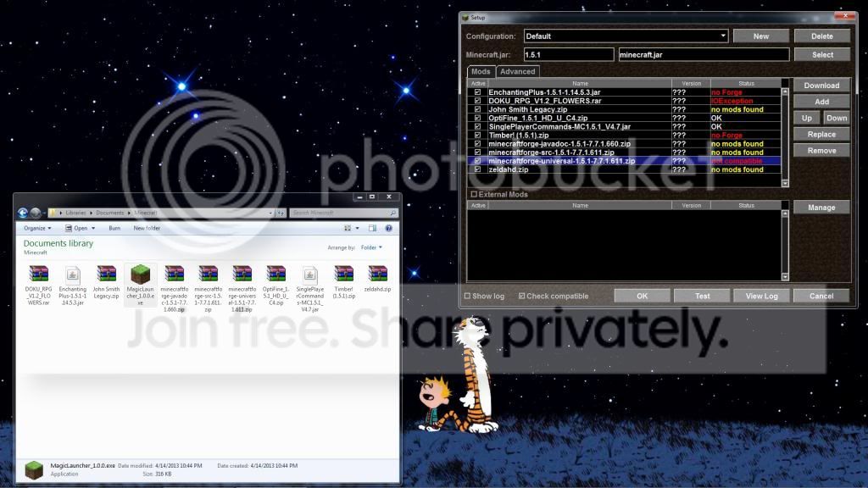Enable the Show log checkbox
This screenshot has height=488, width=868.
click(x=468, y=296)
